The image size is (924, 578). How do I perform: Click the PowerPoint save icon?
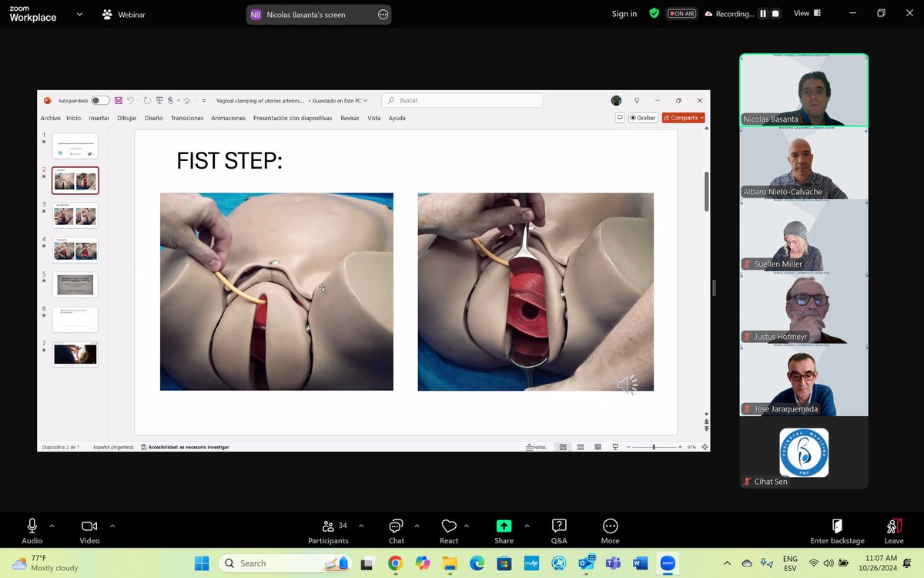[x=119, y=100]
